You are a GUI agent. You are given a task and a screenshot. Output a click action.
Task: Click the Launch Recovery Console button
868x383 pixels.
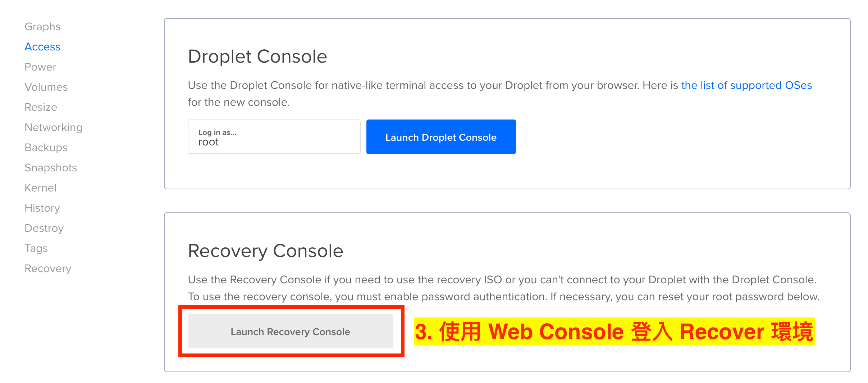(291, 331)
